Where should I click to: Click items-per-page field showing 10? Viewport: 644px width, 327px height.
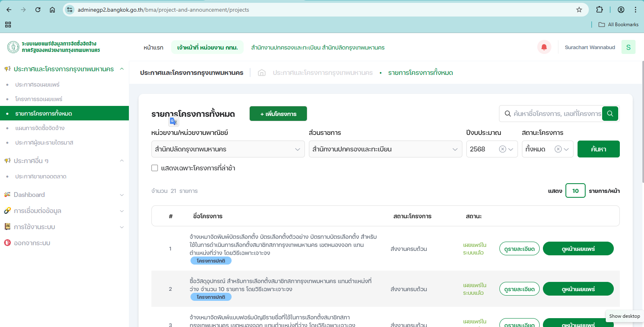point(576,191)
